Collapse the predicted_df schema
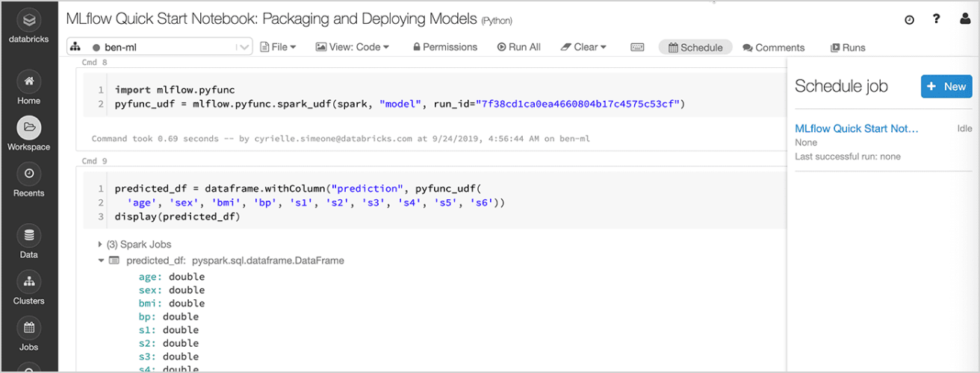The width and height of the screenshot is (980, 373). click(x=101, y=260)
